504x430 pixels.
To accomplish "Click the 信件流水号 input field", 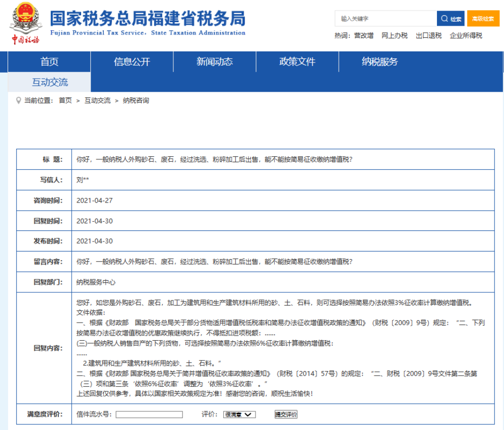I will pyautogui.click(x=149, y=414).
